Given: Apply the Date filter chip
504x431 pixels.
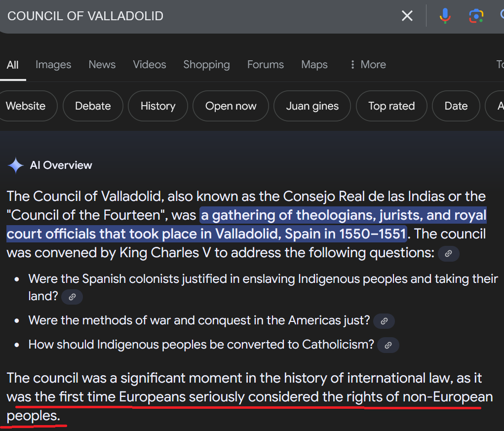Looking at the screenshot, I should pos(456,106).
